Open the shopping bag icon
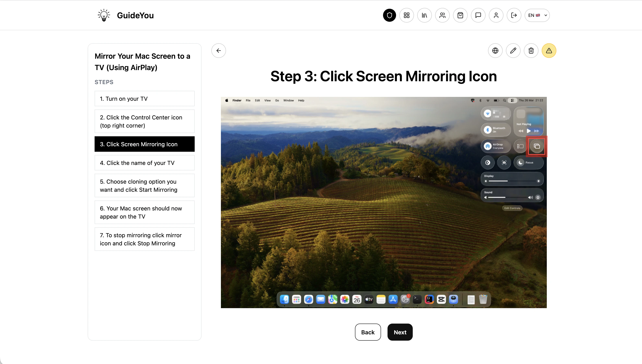The width and height of the screenshot is (642, 364). pyautogui.click(x=460, y=15)
